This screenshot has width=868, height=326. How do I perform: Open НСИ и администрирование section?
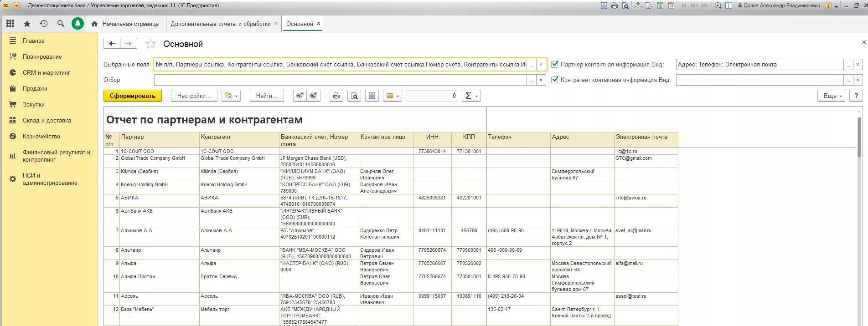pyautogui.click(x=49, y=179)
